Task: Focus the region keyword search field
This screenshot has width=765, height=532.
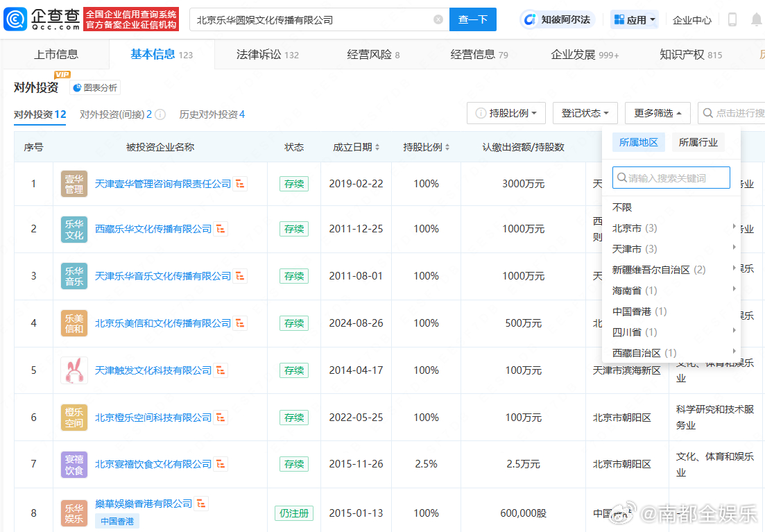Action: pos(671,178)
